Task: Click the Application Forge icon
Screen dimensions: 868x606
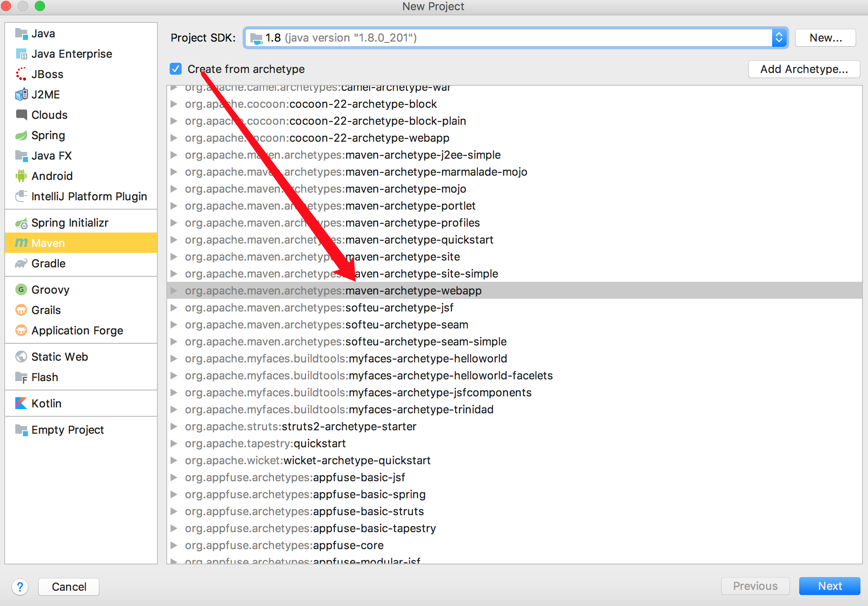Action: tap(21, 330)
